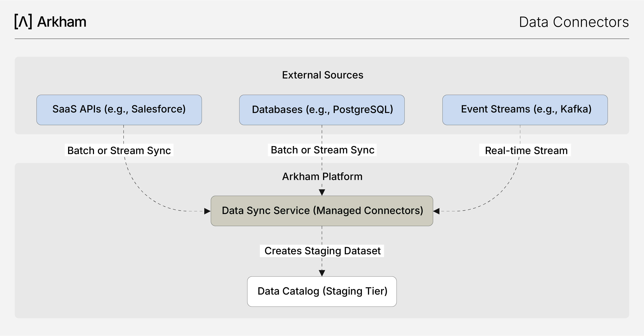Click the Arkham brand name text
The image size is (644, 336).
[62, 22]
